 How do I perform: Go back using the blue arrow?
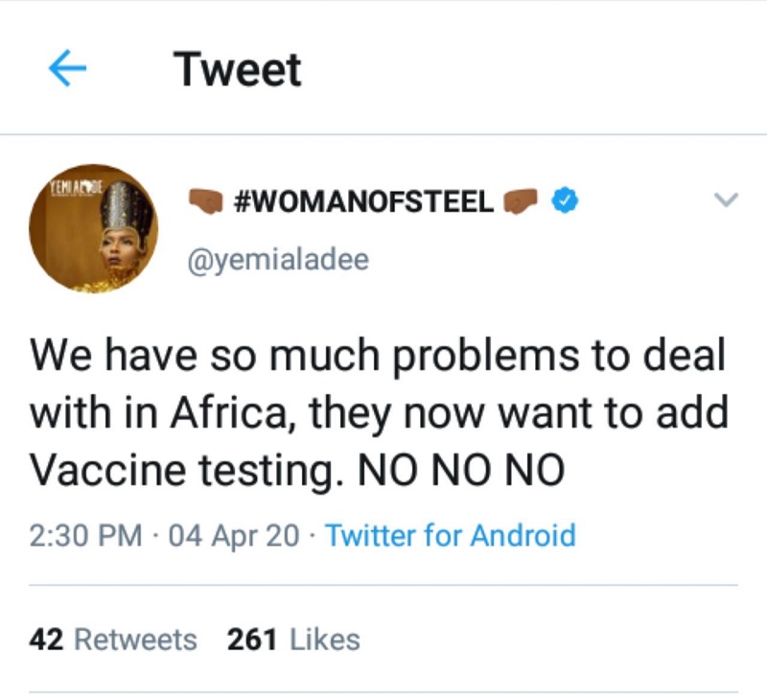pos(67,68)
